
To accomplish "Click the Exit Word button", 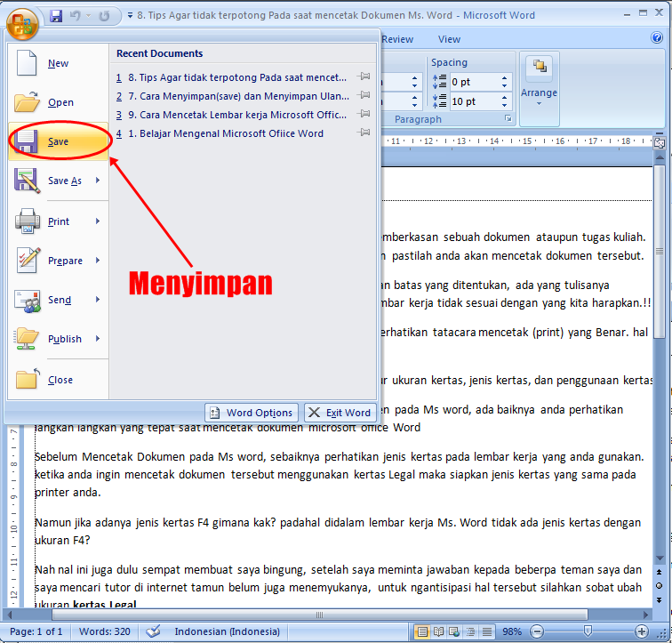I will click(340, 413).
